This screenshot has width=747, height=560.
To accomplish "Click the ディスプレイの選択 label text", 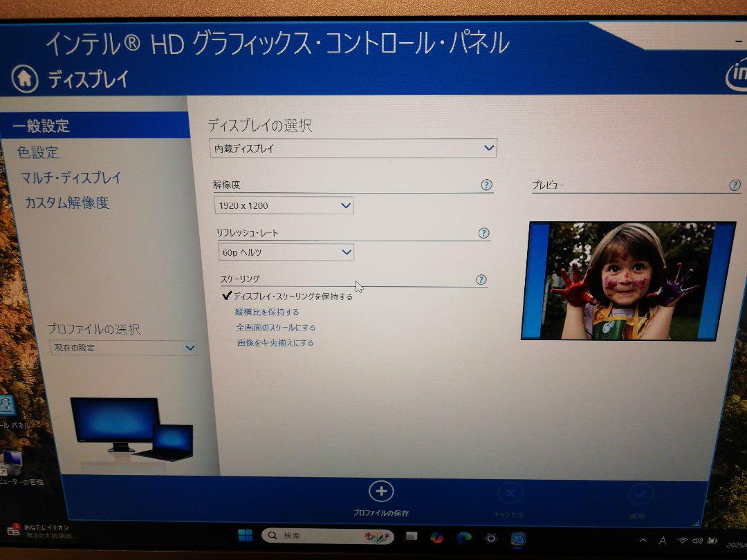I will pos(259,125).
